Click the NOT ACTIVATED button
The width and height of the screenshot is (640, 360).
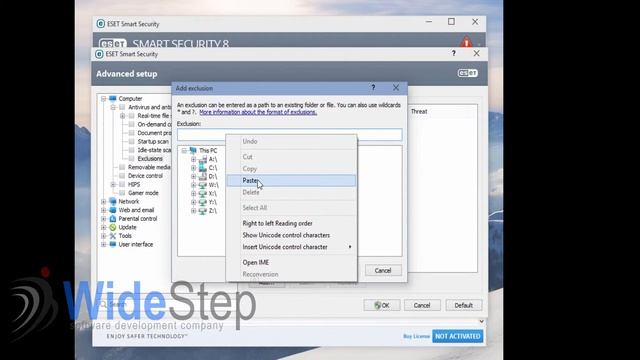click(458, 336)
